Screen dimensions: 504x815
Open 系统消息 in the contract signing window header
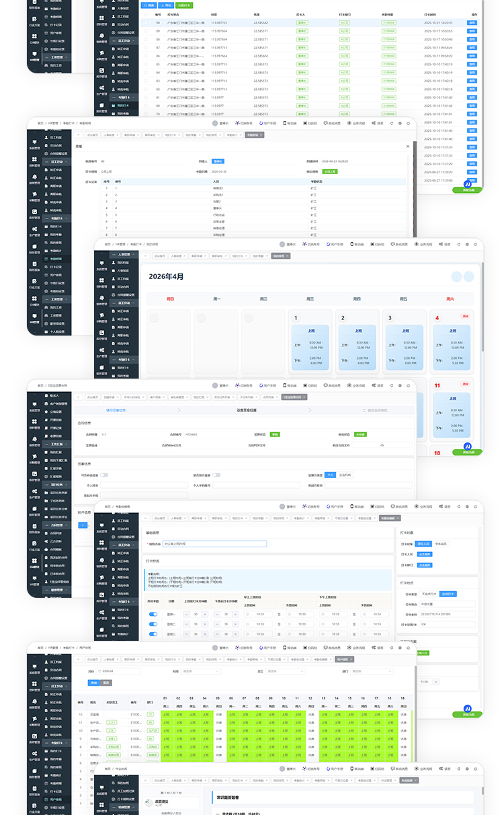tap(331, 385)
